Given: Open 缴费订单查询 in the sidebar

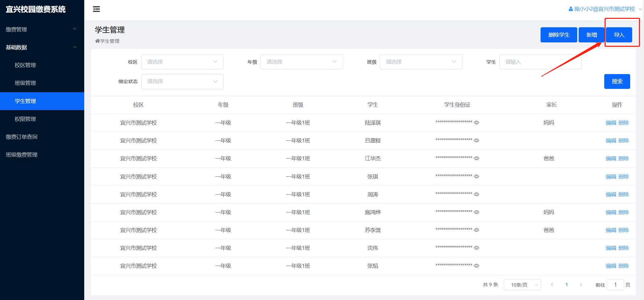Looking at the screenshot, I should [x=22, y=137].
